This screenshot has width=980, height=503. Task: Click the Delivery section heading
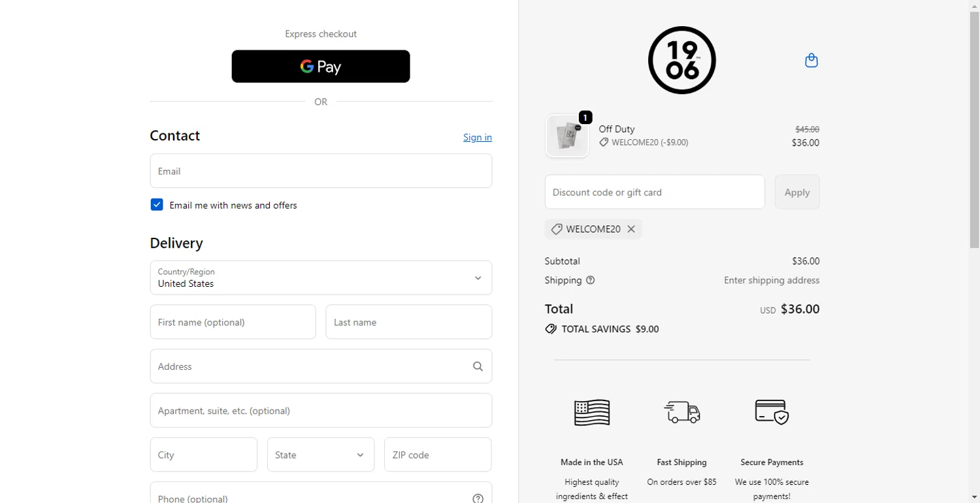point(176,243)
